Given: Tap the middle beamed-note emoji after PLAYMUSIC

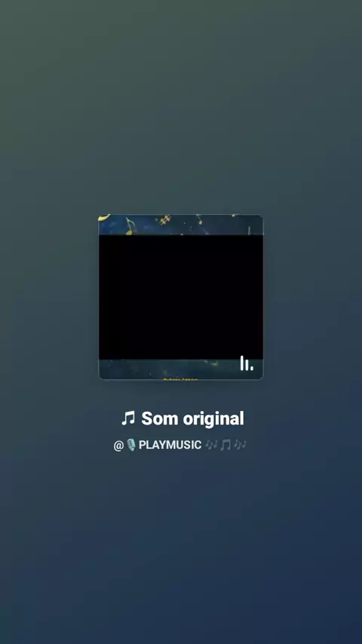Looking at the screenshot, I should coord(225,445).
